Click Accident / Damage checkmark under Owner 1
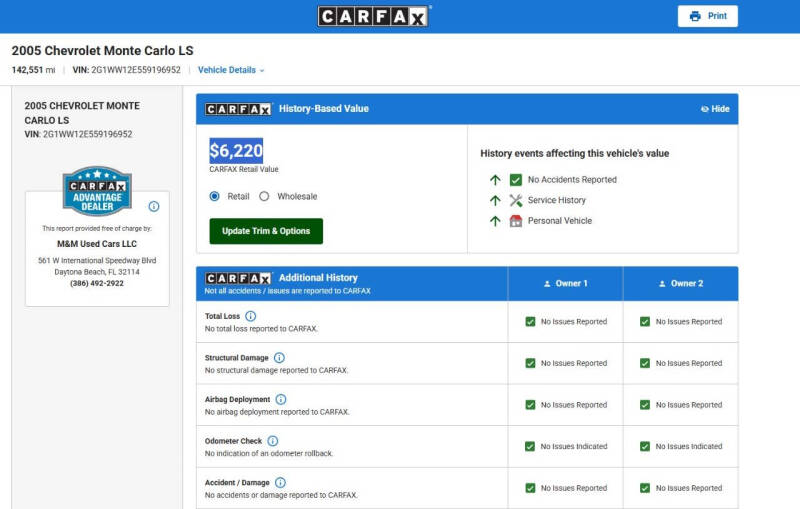Viewport: 800px width, 509px height. 530,488
